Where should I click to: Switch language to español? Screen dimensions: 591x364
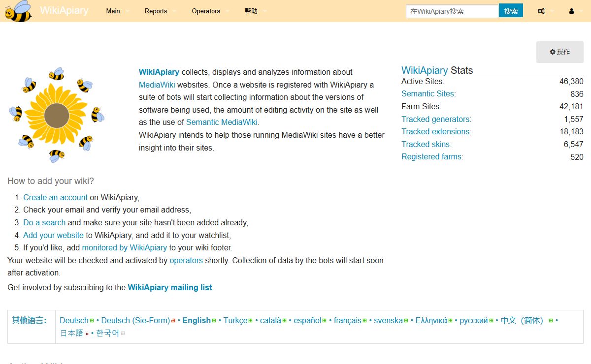pyautogui.click(x=308, y=320)
